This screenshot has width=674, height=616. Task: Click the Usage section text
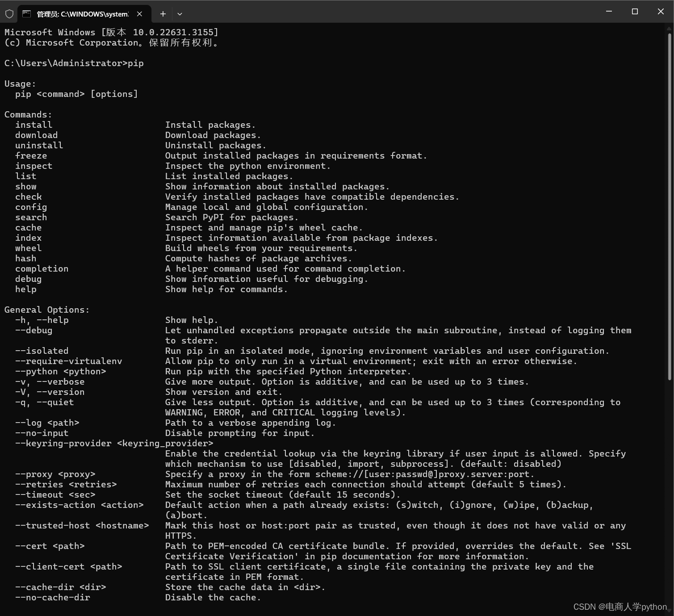(x=20, y=84)
